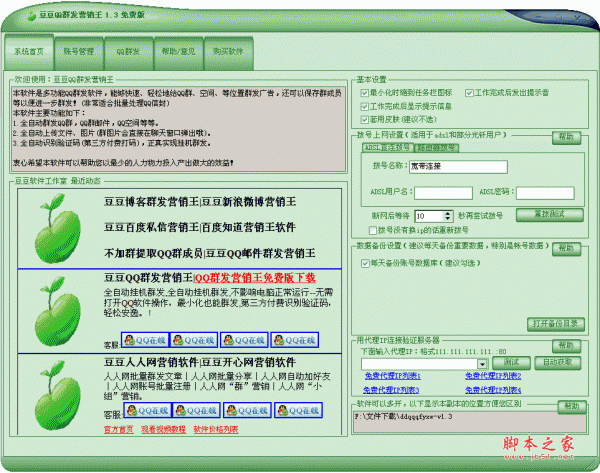Increase the 断网后等待 seconds value
Image resolution: width=600 pixels, height=473 pixels.
448,214
